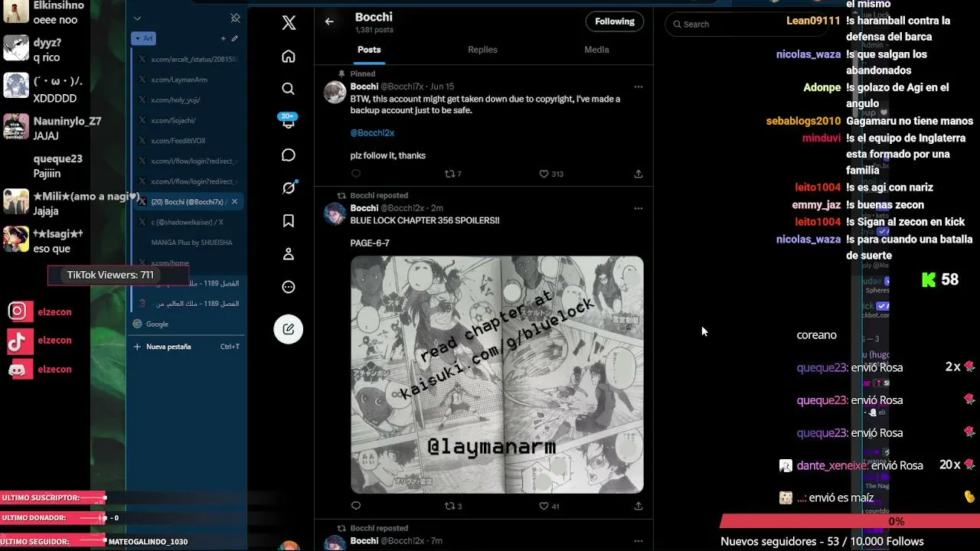Switch to the Media tab
980x551 pixels.
coord(596,50)
